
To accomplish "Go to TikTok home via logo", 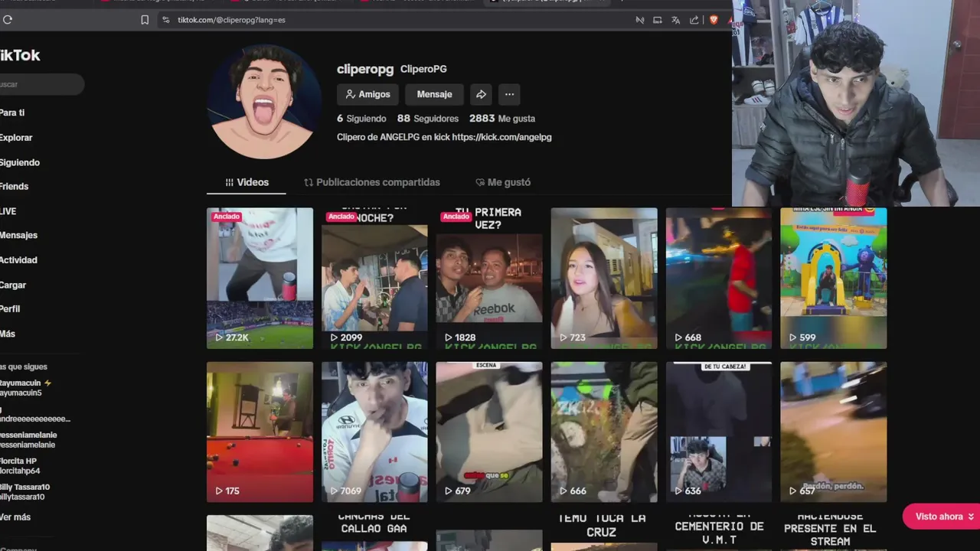I will [19, 55].
